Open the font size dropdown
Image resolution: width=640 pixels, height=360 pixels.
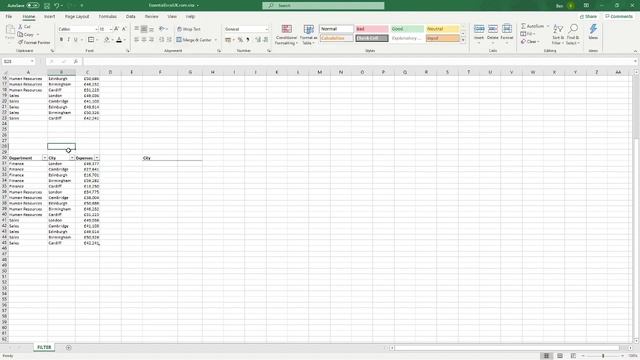pyautogui.click(x=111, y=29)
